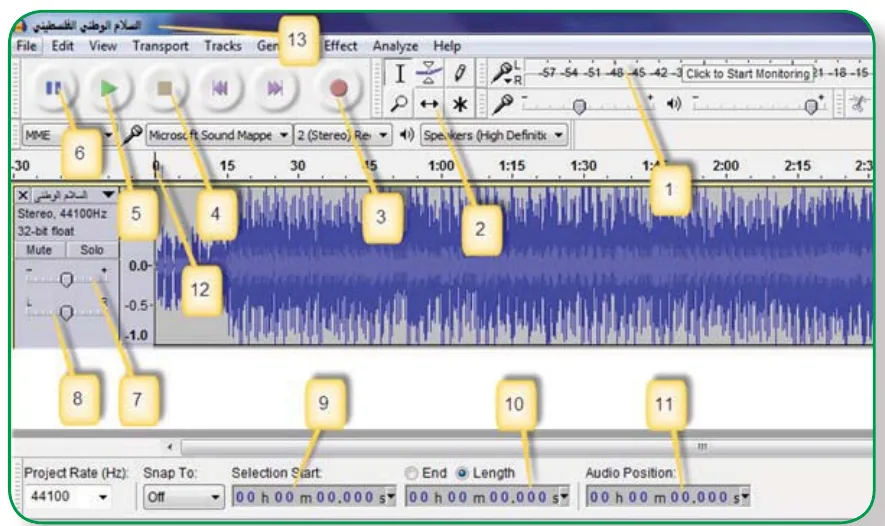Open the View menu
885x526 pixels.
coord(103,46)
